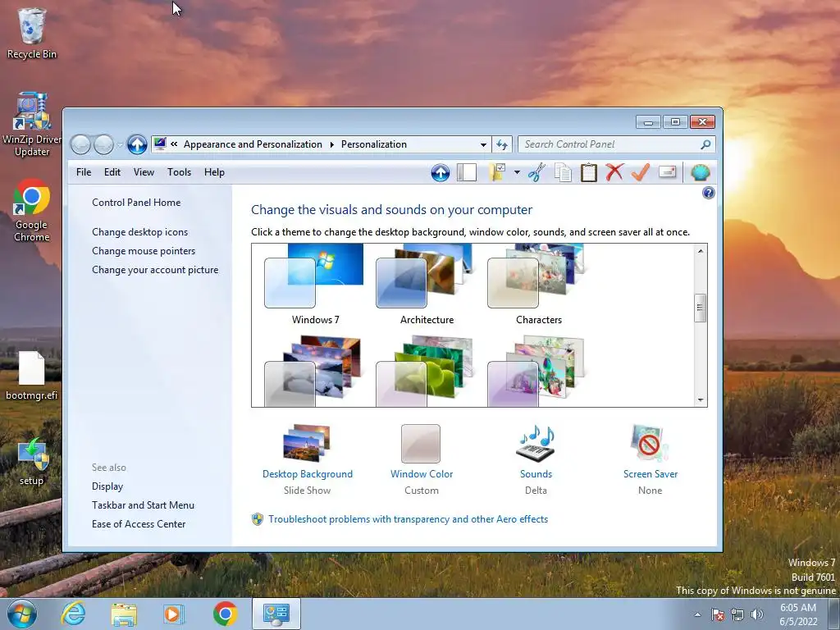Open Windows Explorer from the taskbar
This screenshot has height=630, width=840.
click(123, 614)
